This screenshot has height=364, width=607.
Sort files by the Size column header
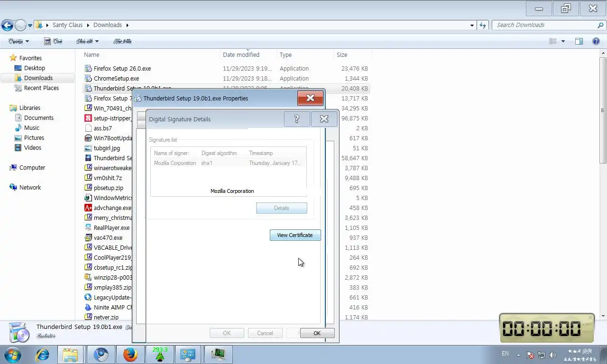point(342,55)
